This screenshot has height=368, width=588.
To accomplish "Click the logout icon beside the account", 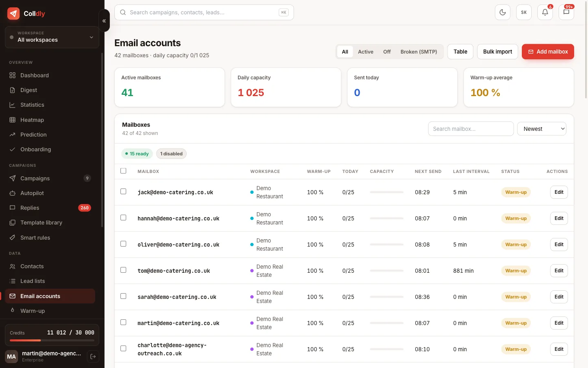I will 93,357.
